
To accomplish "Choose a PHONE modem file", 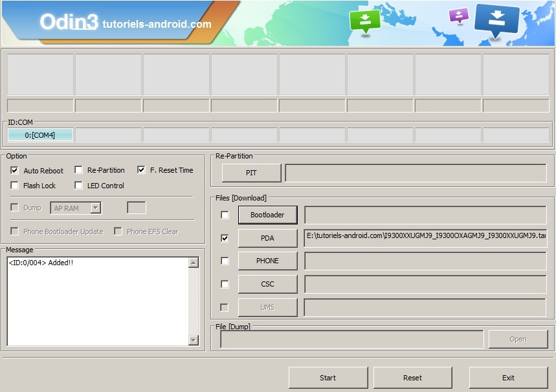I will (267, 261).
